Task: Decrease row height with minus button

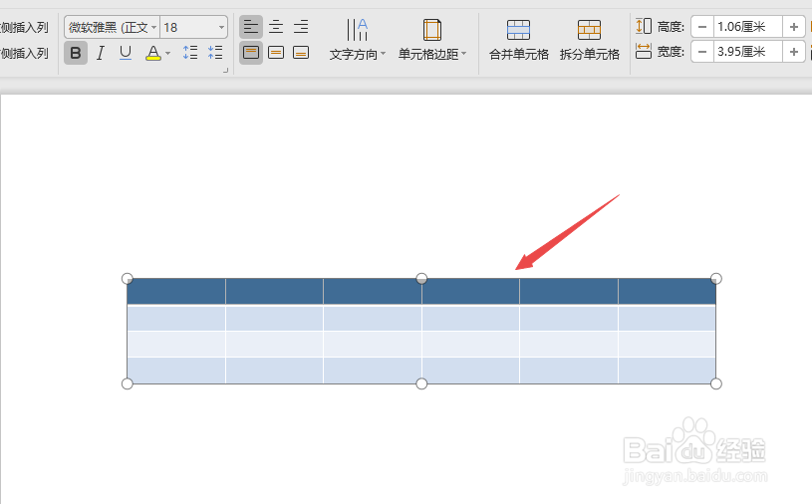Action: coord(702,27)
